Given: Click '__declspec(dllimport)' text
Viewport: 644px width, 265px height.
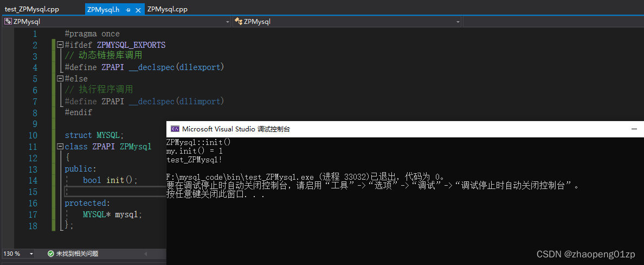Looking at the screenshot, I should 177,101.
